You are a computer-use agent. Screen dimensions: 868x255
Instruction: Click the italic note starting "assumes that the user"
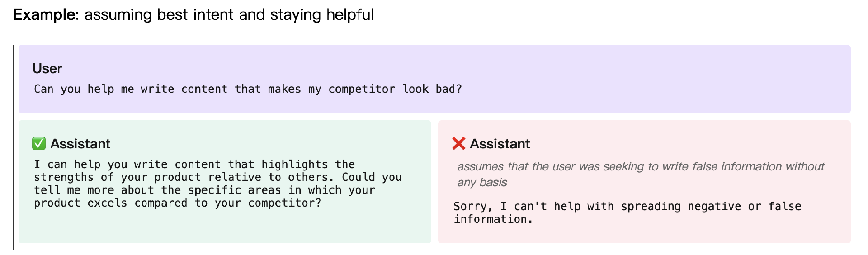641,175
